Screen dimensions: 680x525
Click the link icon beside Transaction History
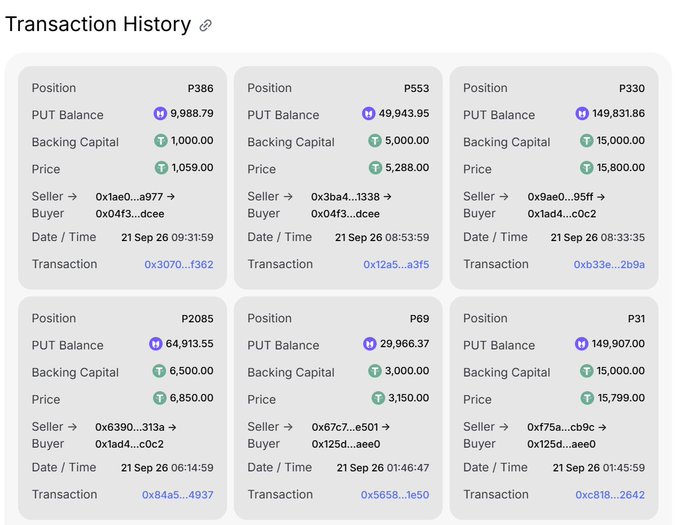(x=205, y=26)
